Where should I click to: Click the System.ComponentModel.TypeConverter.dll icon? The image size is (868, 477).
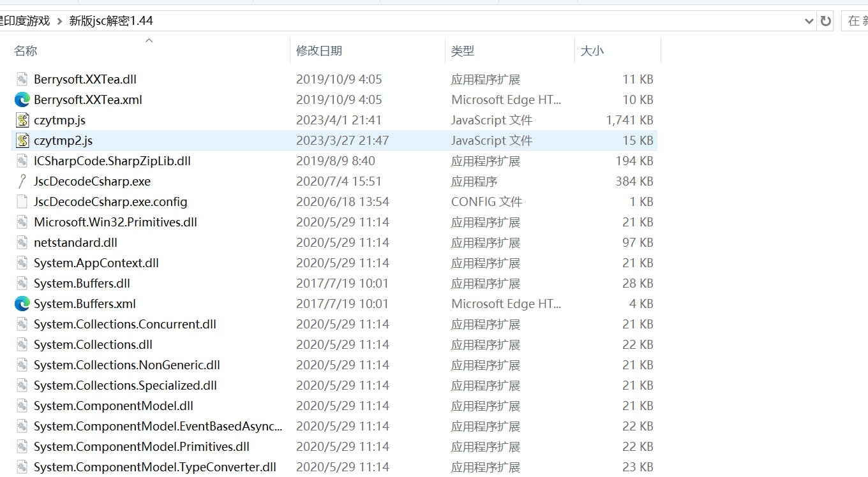(22, 467)
